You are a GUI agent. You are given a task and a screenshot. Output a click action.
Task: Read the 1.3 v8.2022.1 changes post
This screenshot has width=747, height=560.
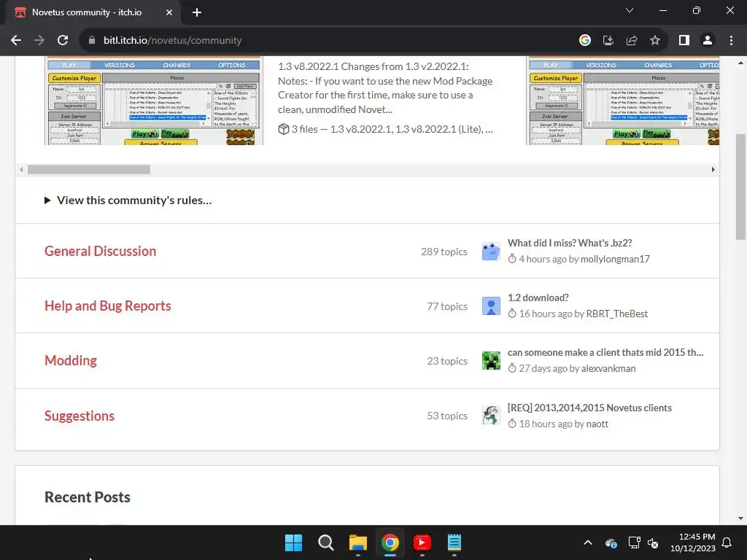pos(385,88)
